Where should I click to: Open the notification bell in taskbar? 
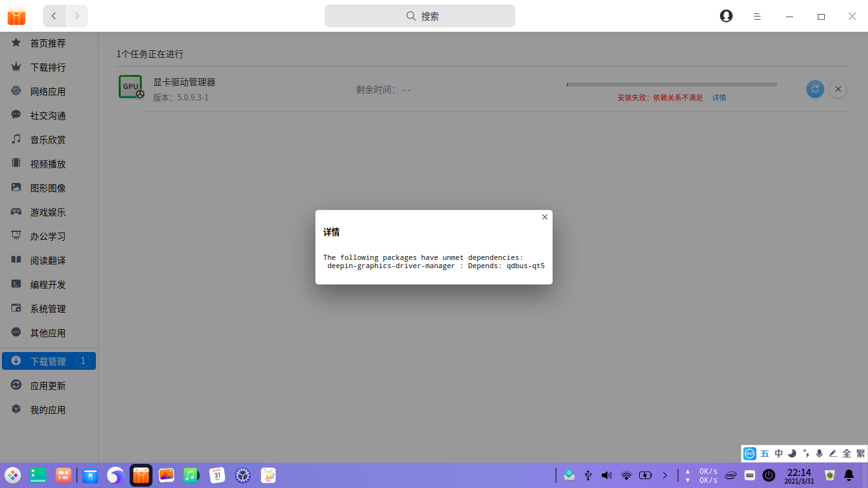[x=848, y=475]
